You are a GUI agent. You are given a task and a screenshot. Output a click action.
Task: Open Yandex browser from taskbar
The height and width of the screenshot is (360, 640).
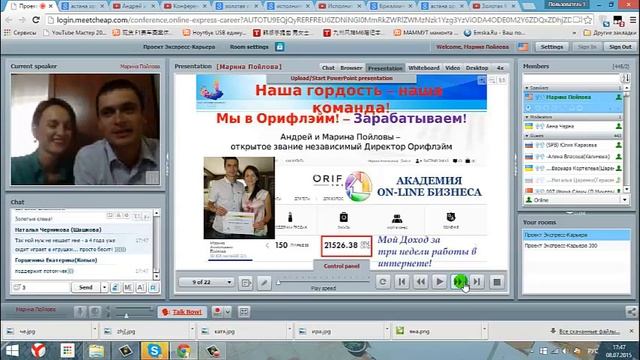pos(39,351)
